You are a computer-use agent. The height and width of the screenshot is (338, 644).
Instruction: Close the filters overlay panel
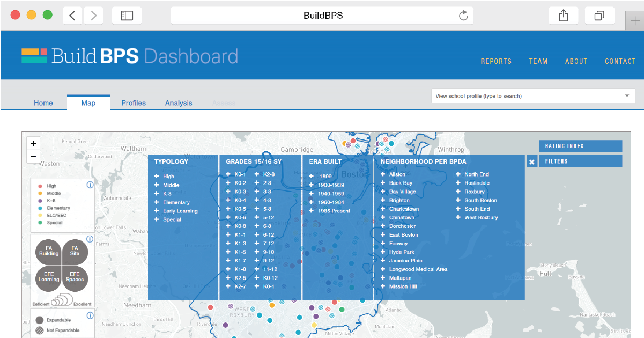pyautogui.click(x=531, y=161)
